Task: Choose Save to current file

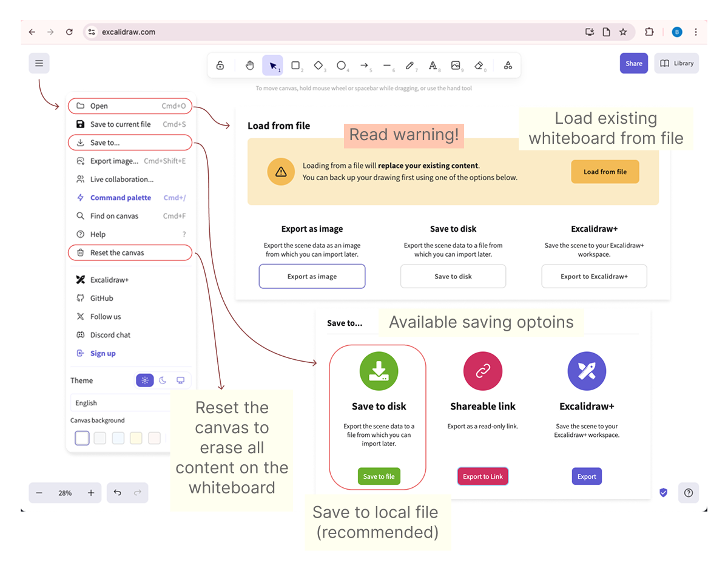Action: [130, 124]
